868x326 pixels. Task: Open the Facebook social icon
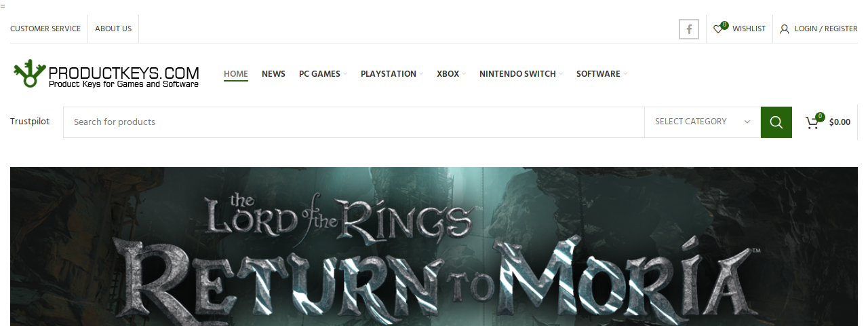point(689,29)
